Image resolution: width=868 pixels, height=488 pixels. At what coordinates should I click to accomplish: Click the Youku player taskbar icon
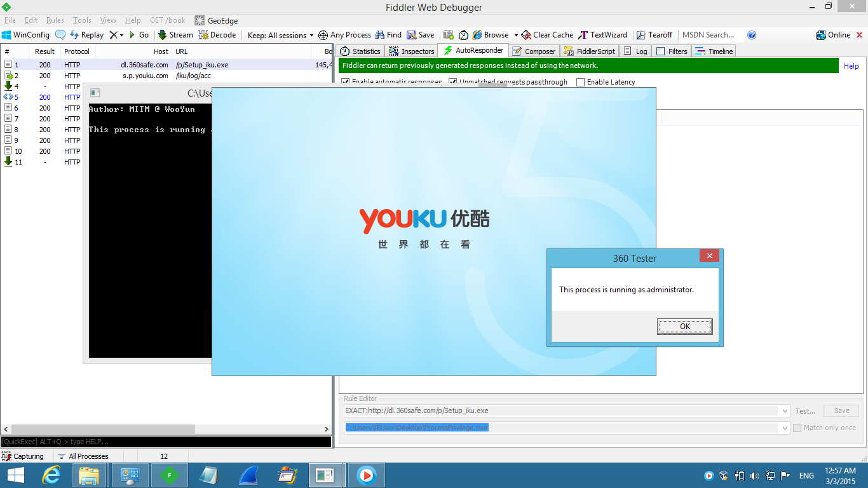click(366, 475)
